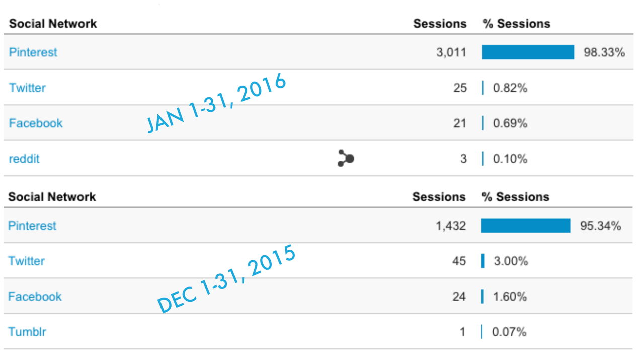Viewport: 644px width, 358px height.
Task: Select the 3,011 sessions value
Action: pos(451,52)
